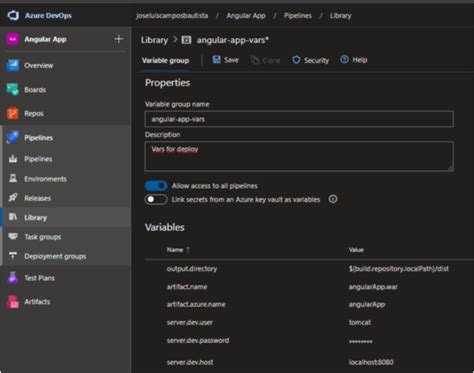This screenshot has height=373, width=474.
Task: Click the Save floppy disk icon
Action: 216,60
